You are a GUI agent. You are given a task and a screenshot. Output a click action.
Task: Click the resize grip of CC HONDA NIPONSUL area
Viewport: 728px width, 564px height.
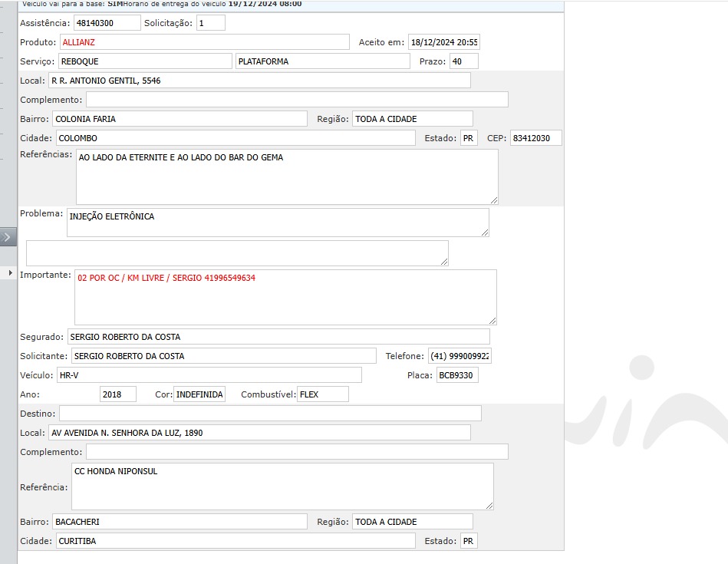[x=489, y=506]
